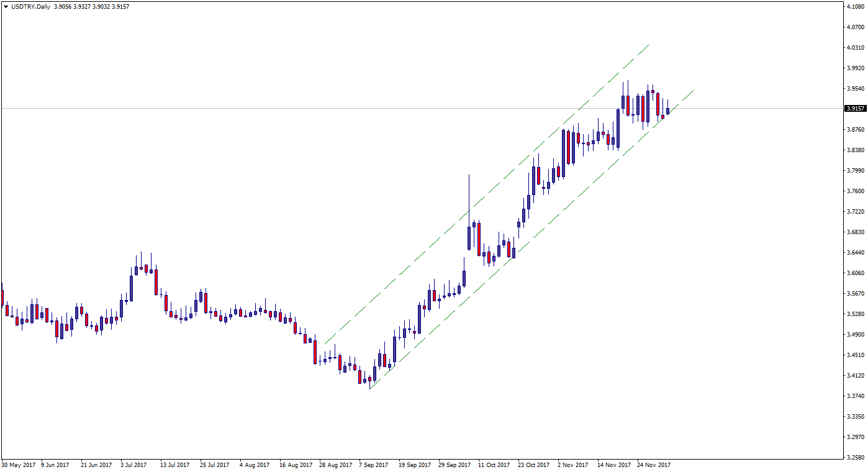
Task: Click the 3.7600 price scale label
Action: (854, 191)
